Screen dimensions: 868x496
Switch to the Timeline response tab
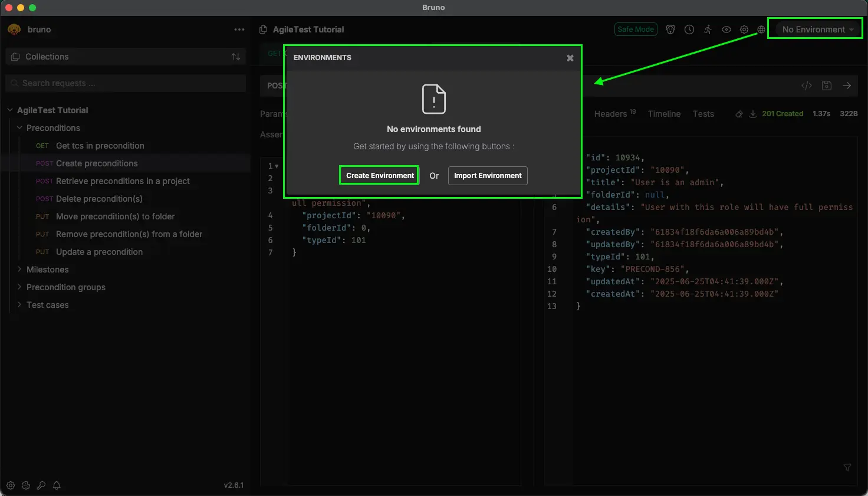tap(664, 114)
